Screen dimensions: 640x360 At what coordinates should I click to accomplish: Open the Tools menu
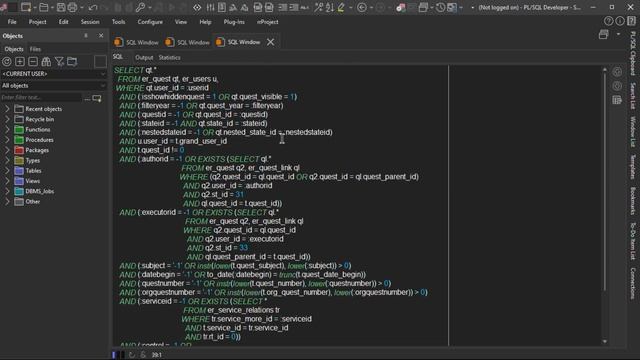coord(119,22)
